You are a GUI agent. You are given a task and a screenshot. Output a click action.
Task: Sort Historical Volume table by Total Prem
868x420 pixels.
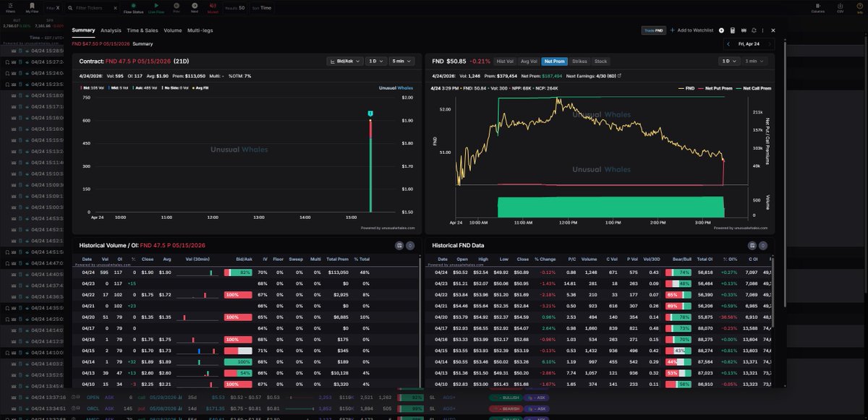click(337, 259)
